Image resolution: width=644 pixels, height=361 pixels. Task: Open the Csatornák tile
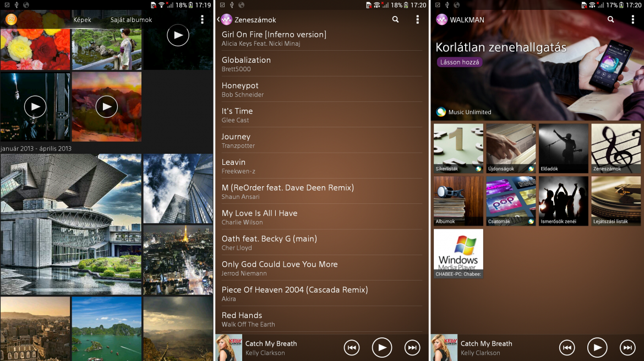point(511,201)
